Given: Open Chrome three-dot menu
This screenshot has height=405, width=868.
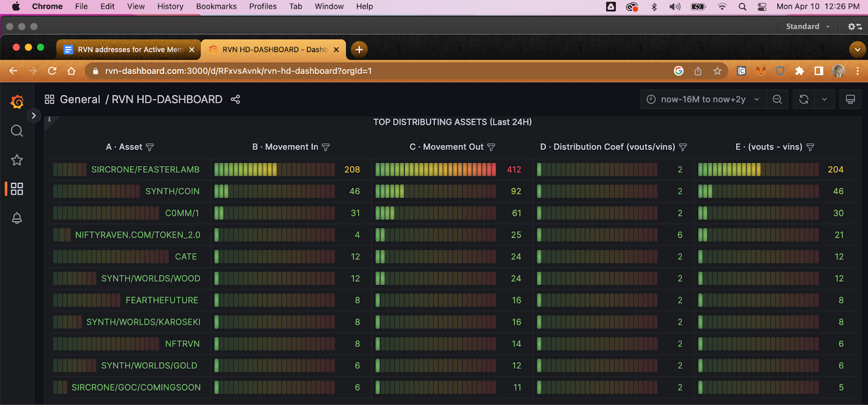Looking at the screenshot, I should (858, 71).
